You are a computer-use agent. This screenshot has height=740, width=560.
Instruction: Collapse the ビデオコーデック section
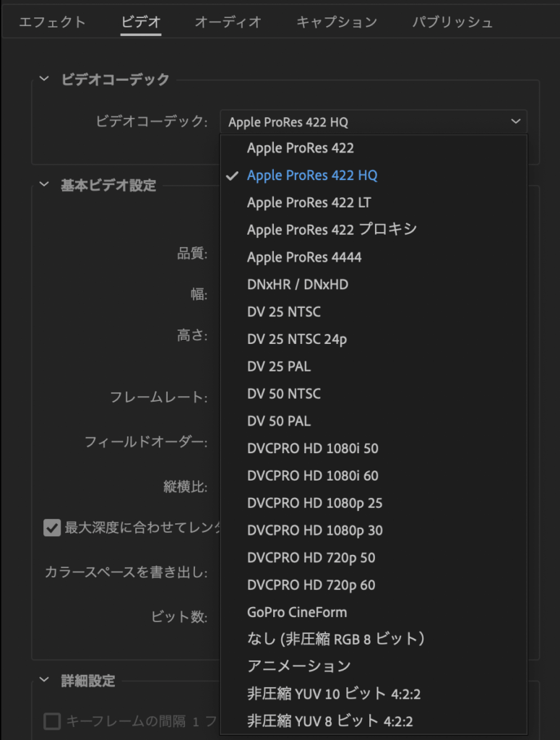44,79
